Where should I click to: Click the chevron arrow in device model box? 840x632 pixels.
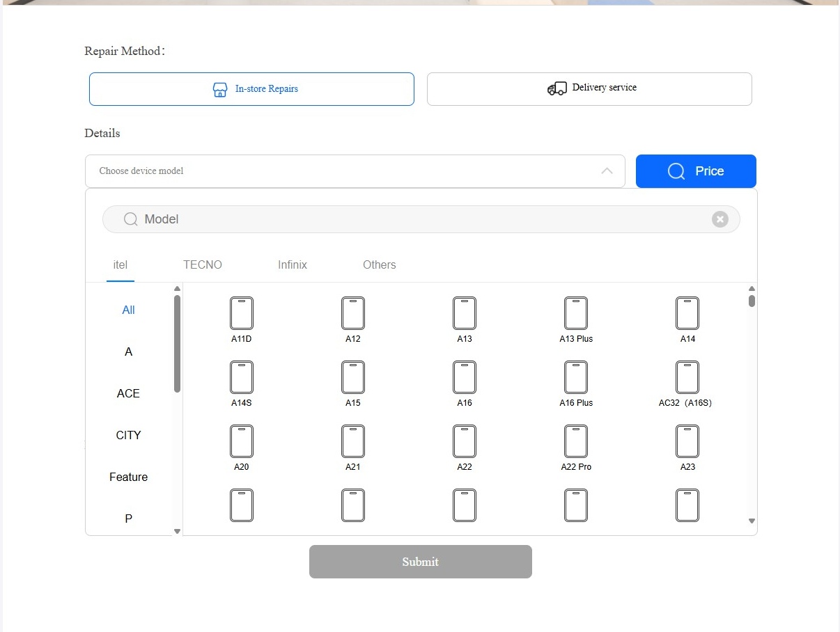607,171
